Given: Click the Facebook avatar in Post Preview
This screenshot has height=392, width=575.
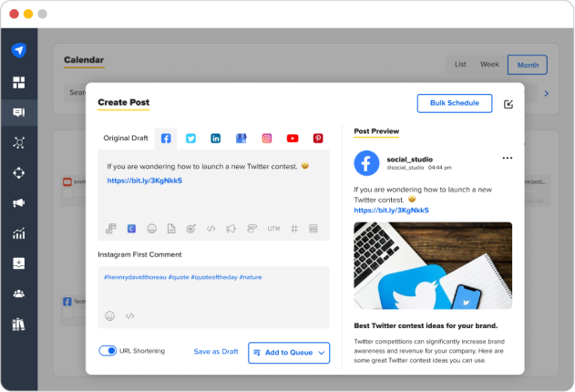Looking at the screenshot, I should pyautogui.click(x=366, y=163).
